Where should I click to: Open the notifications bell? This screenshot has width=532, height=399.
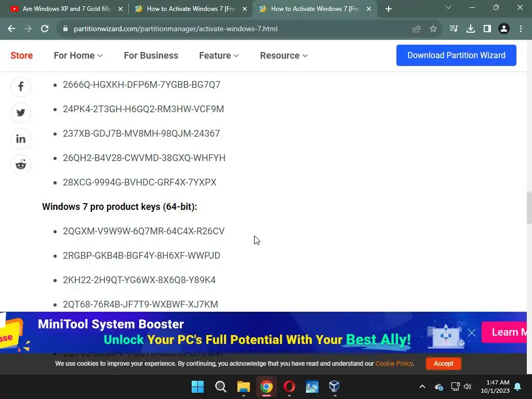point(518,387)
